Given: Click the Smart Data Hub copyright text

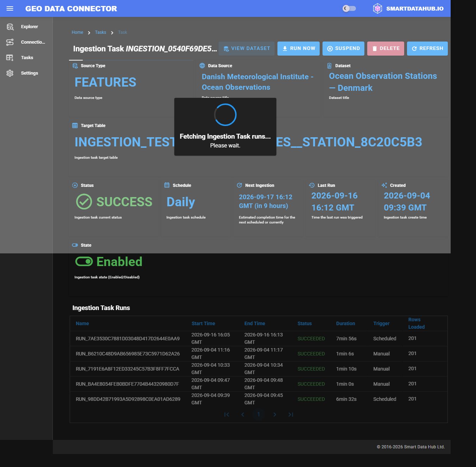Looking at the screenshot, I should (x=411, y=447).
